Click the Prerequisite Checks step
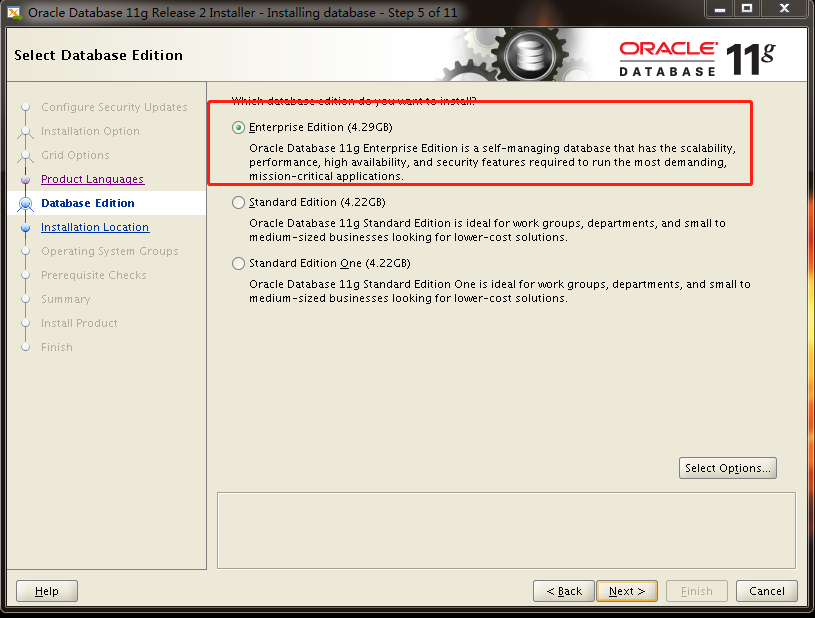The height and width of the screenshot is (618, 815). [x=94, y=275]
